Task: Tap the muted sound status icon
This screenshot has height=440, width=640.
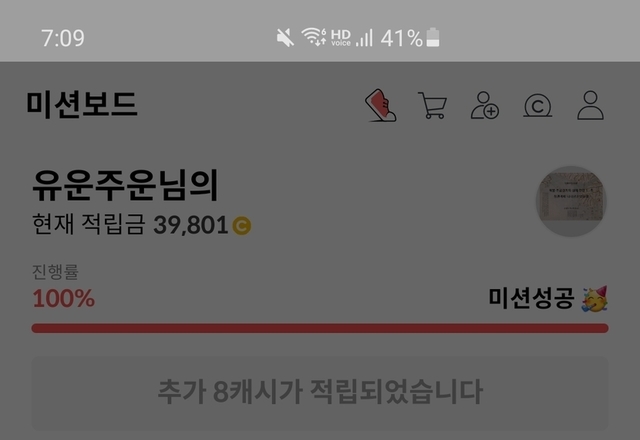Action: coord(285,38)
